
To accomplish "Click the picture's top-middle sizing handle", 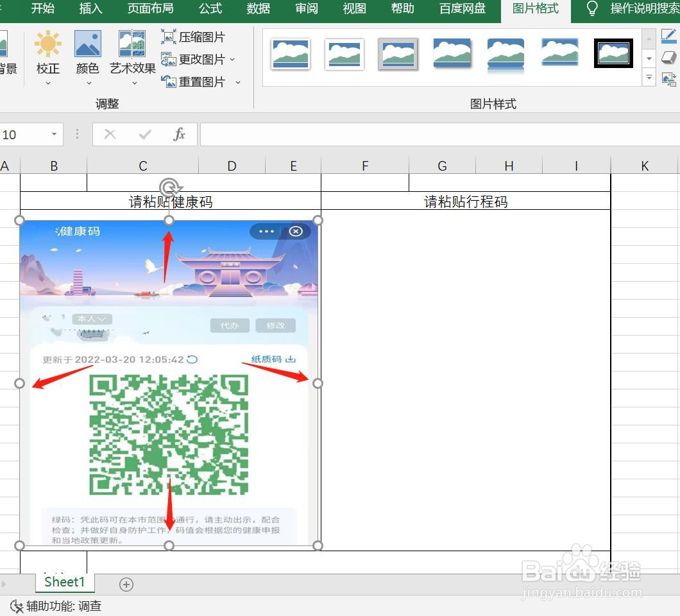I will (169, 220).
